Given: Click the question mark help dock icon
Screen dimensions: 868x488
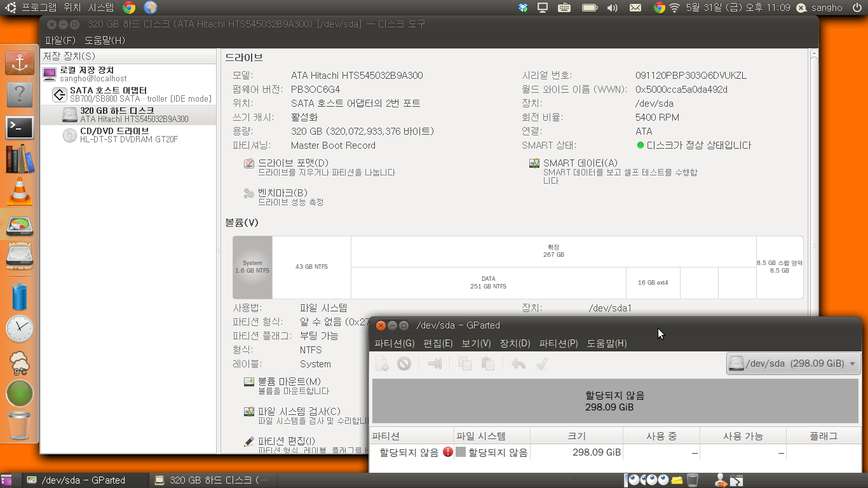Looking at the screenshot, I should click(20, 95).
